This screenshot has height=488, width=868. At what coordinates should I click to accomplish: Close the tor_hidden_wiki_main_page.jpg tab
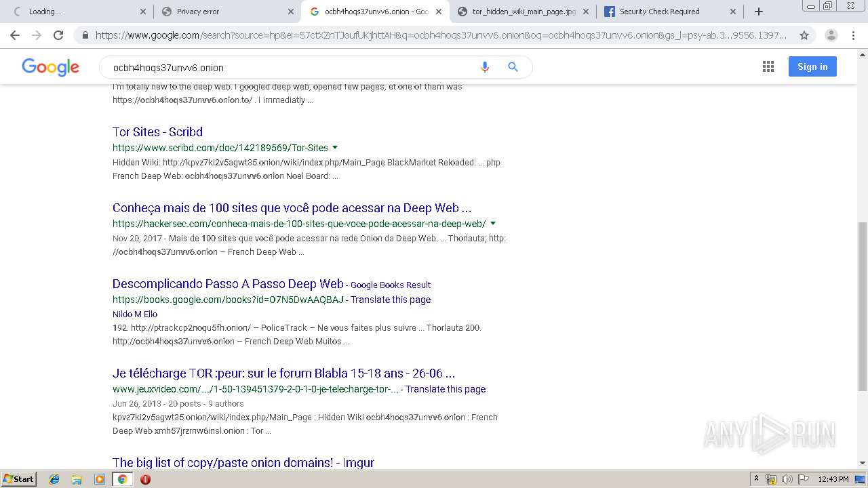[586, 12]
